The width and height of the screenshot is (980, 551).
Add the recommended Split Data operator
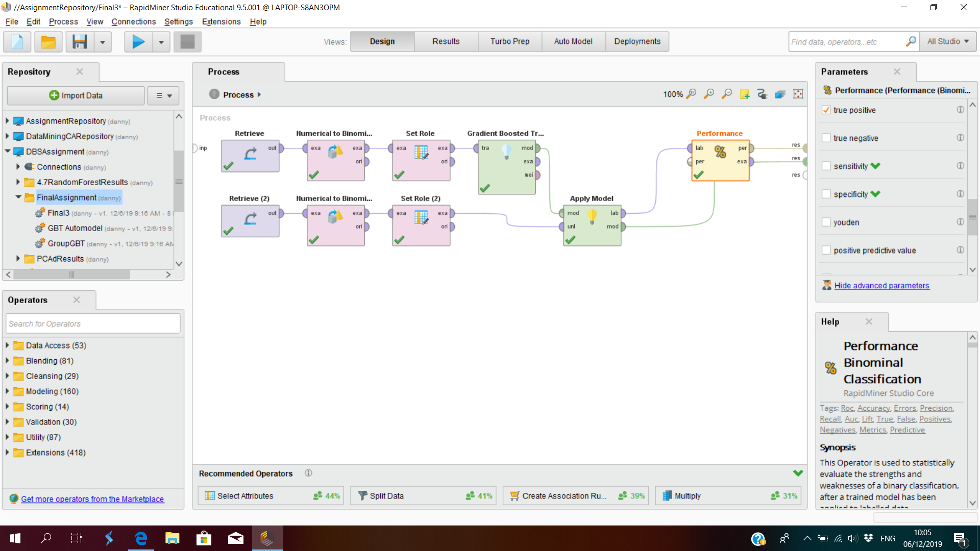(423, 496)
